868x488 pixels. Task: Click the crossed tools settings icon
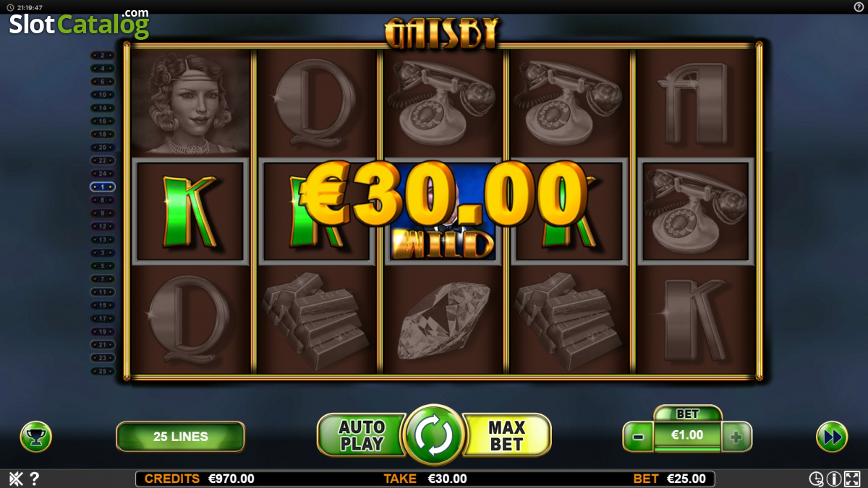pos(15,479)
